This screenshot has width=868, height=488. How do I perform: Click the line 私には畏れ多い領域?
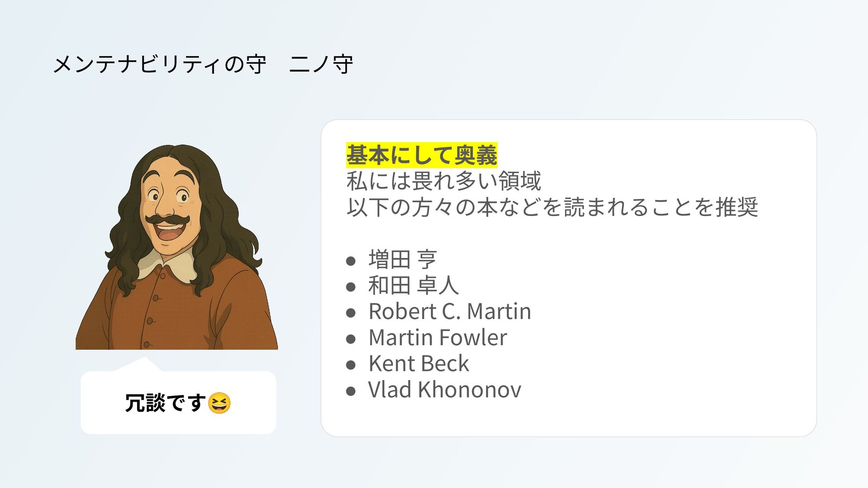click(x=443, y=181)
